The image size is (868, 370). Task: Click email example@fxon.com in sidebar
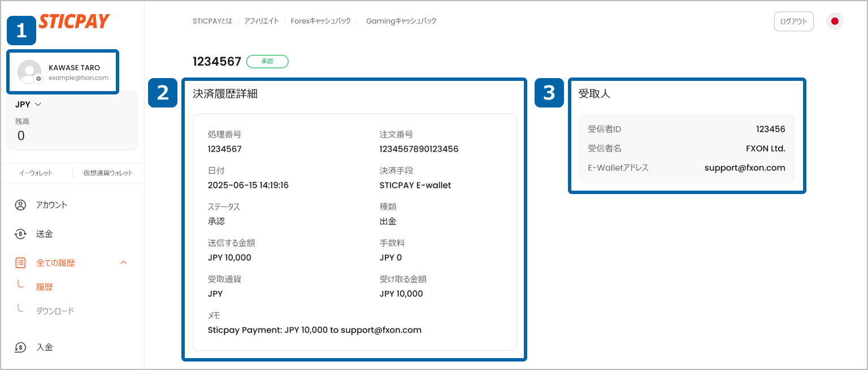point(79,78)
